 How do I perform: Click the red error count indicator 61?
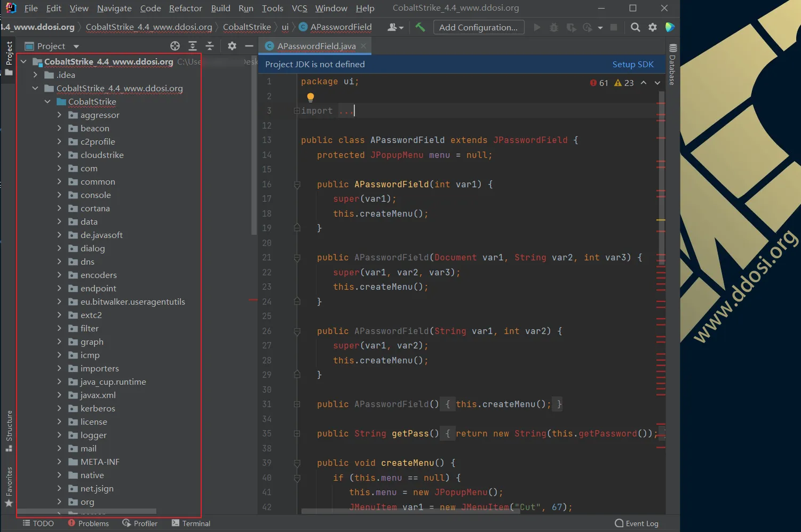[599, 83]
